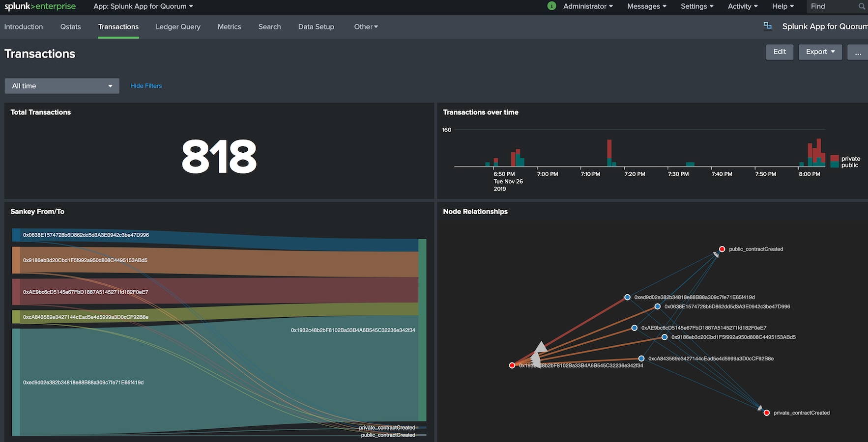Screen dimensions: 868x442
Task: Click the private_contractCreated red graph node
Action: pos(766,413)
